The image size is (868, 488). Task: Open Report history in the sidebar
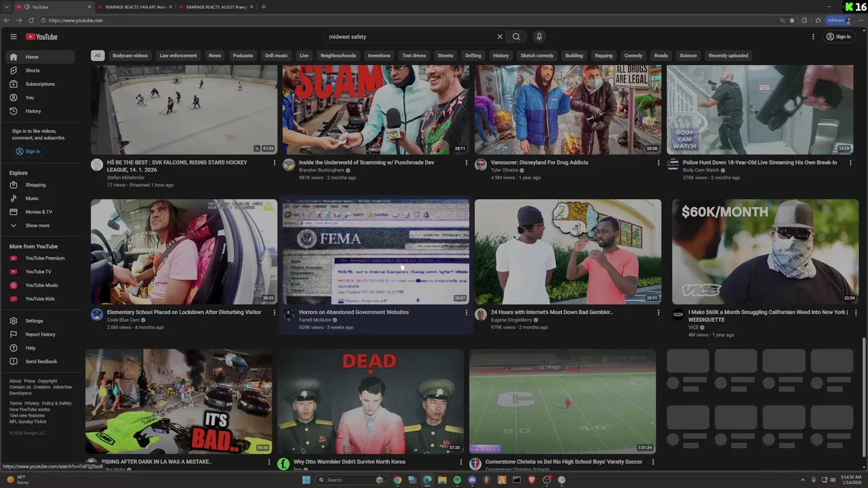[40, 334]
